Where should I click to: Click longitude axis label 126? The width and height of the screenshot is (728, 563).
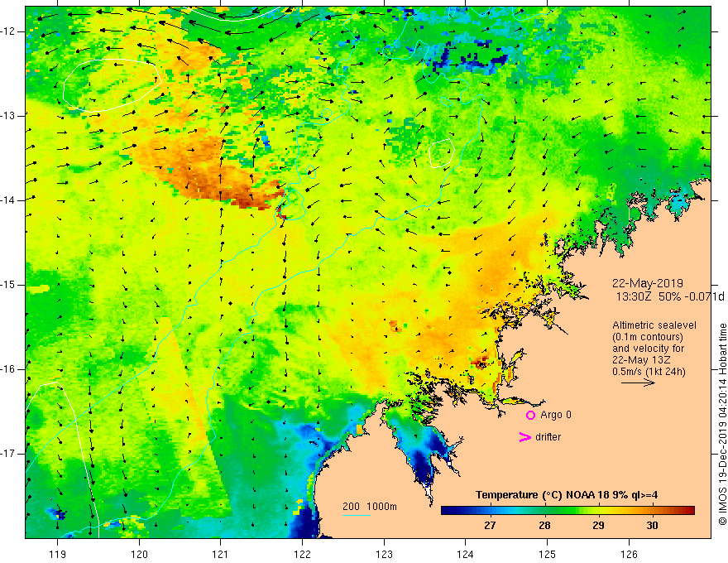(x=629, y=554)
